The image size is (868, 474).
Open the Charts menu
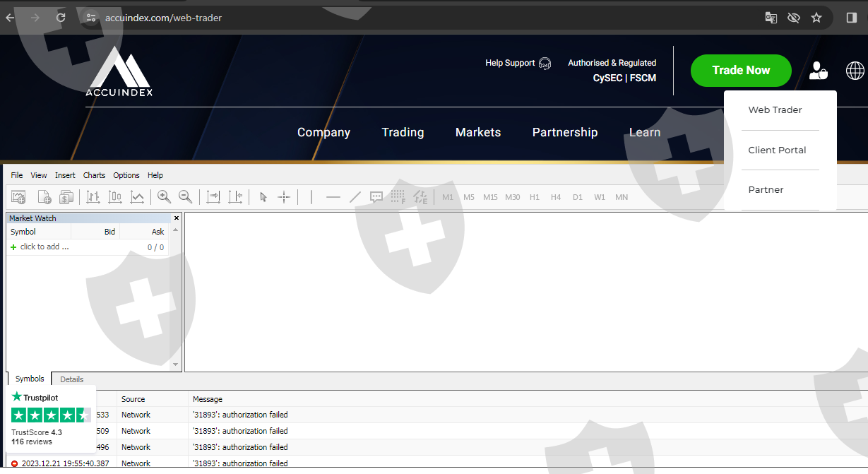[x=94, y=175]
